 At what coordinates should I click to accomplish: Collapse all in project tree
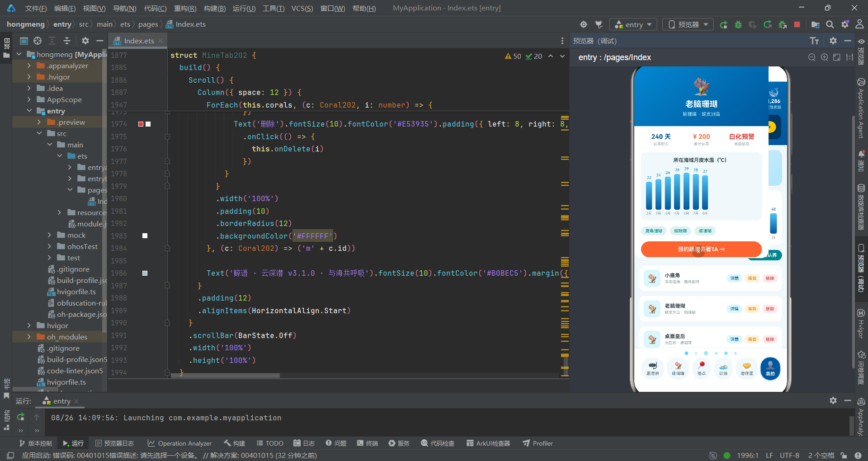click(67, 41)
